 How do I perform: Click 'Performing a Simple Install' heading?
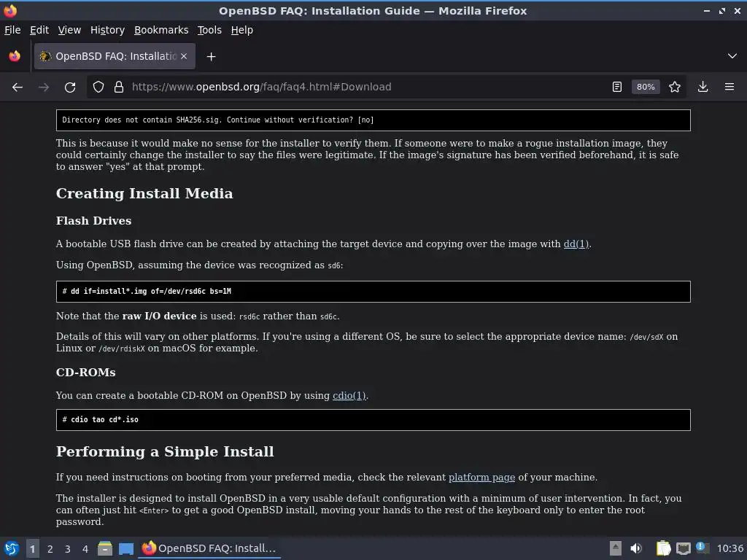tap(165, 451)
